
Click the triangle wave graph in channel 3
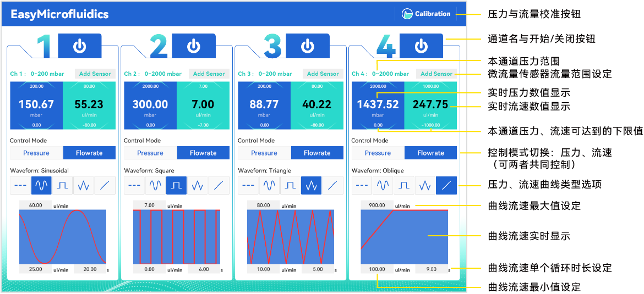tap(291, 237)
